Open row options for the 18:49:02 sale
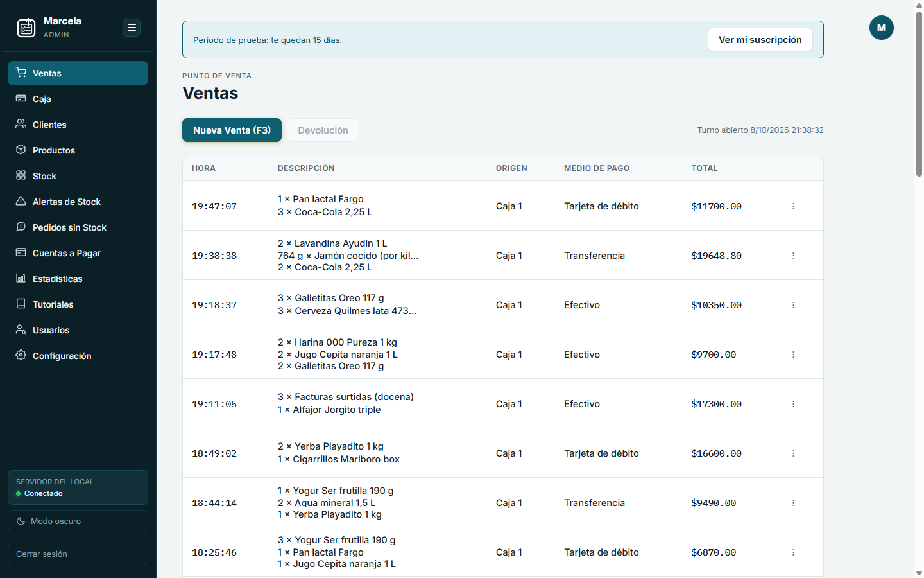 (x=793, y=453)
